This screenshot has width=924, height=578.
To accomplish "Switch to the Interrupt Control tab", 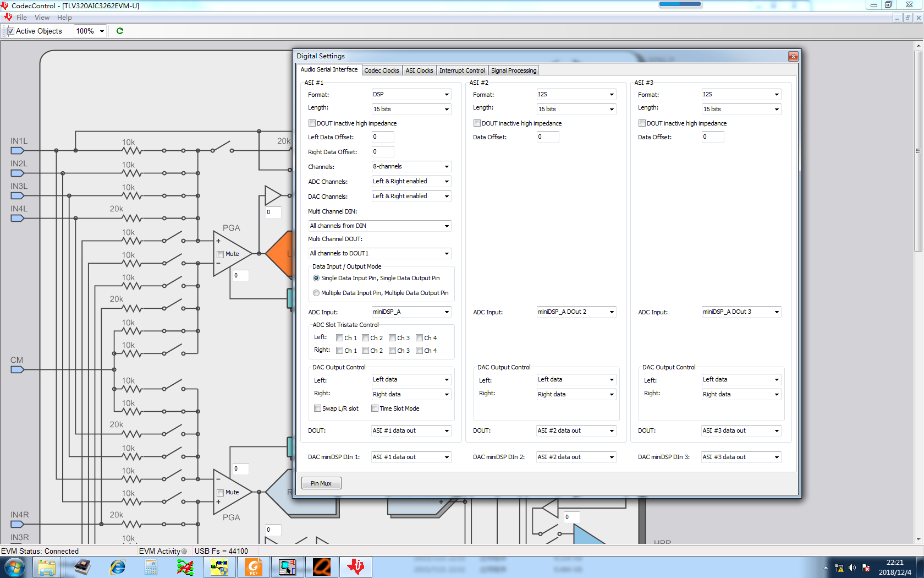I will click(x=462, y=70).
